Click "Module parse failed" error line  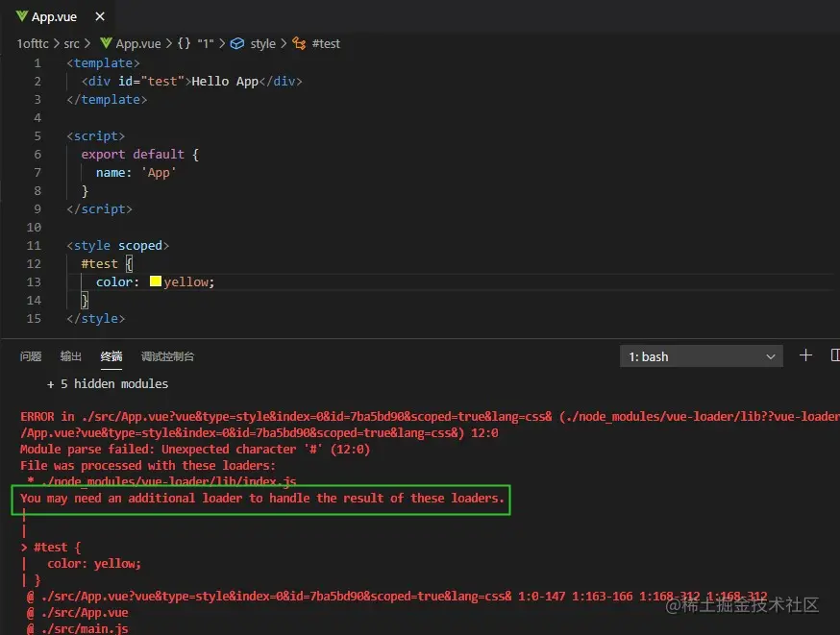coord(195,449)
